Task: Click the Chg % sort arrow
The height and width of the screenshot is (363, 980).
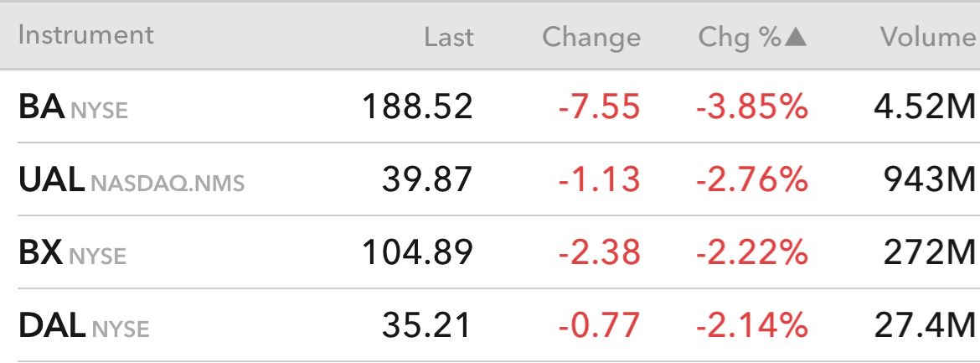Action: pyautogui.click(x=796, y=38)
